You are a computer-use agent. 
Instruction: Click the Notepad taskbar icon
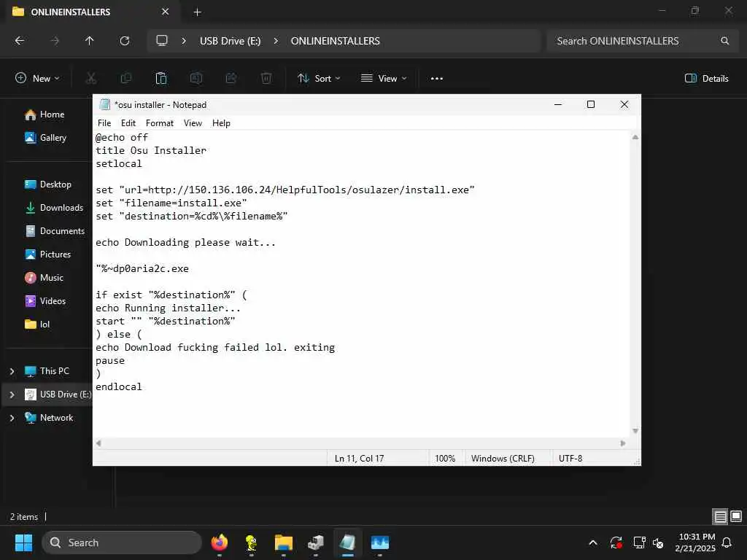(x=348, y=542)
